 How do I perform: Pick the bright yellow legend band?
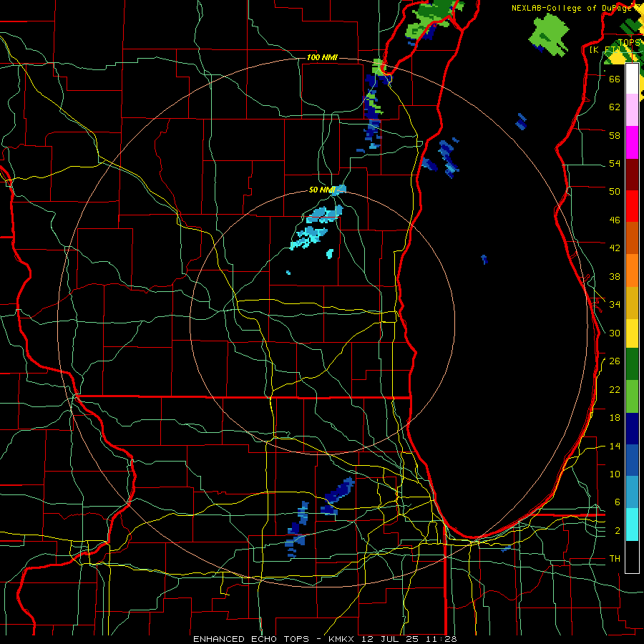pyautogui.click(x=632, y=333)
